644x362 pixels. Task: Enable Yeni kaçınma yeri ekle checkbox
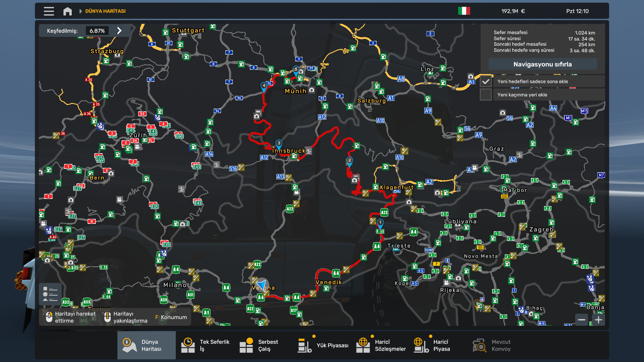coord(485,95)
